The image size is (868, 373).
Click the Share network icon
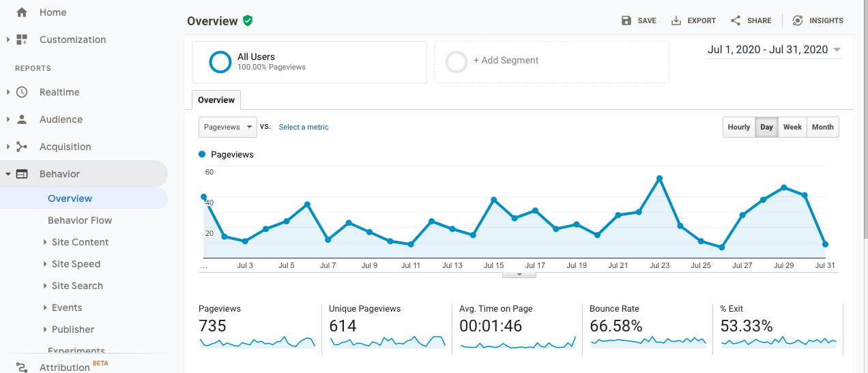(736, 20)
